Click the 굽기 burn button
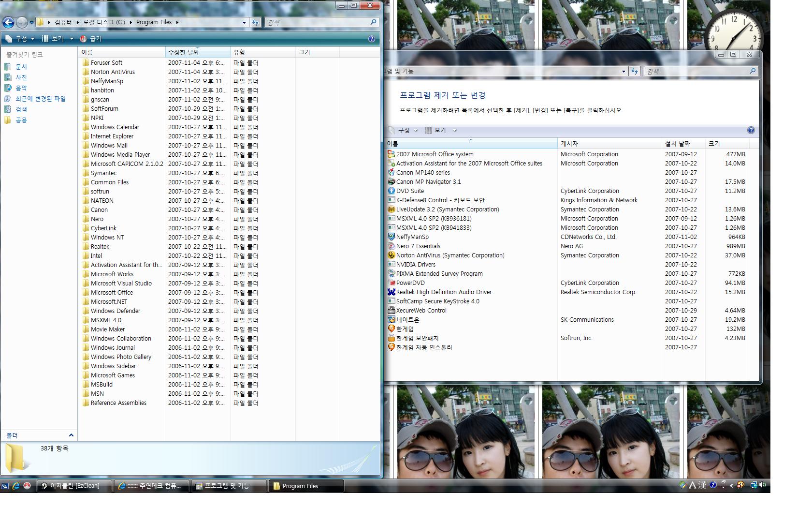812x508 pixels. point(91,39)
